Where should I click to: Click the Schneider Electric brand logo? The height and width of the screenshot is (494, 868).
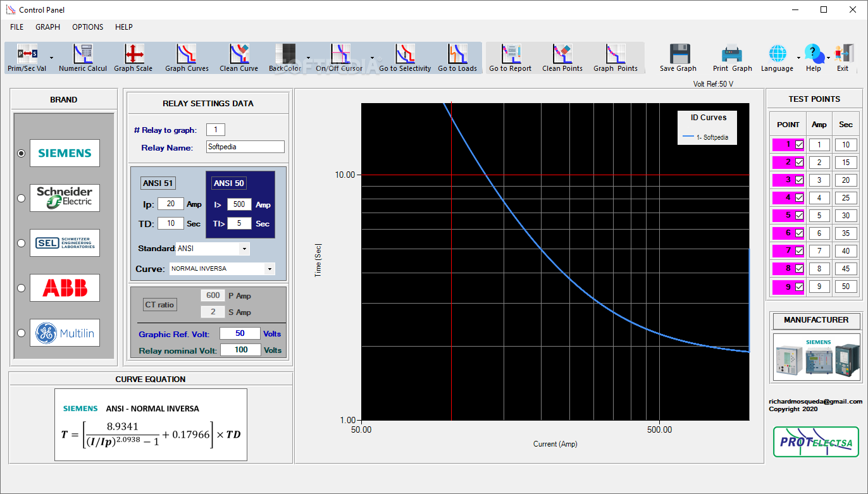(x=65, y=198)
